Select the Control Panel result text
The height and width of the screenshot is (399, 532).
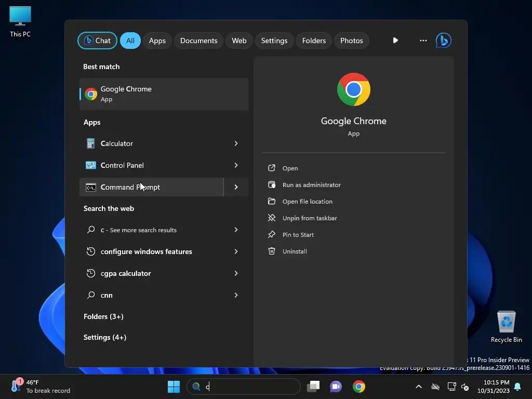122,165
